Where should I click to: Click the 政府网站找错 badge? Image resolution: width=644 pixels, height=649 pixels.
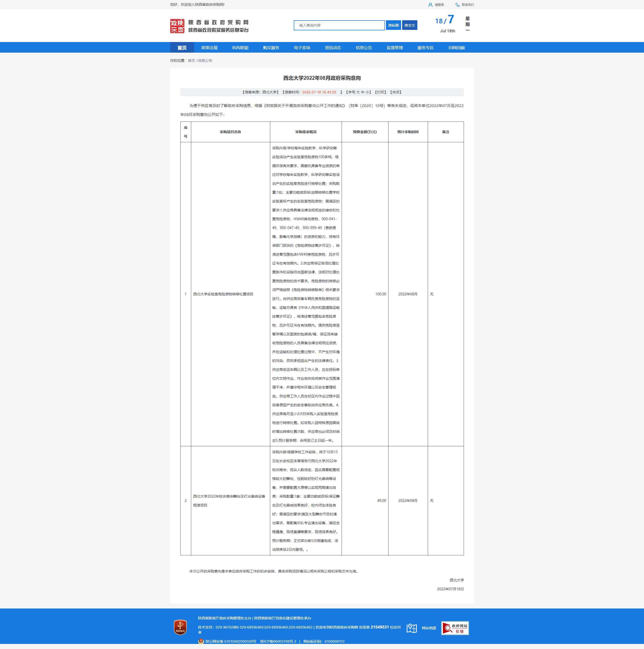(x=455, y=628)
